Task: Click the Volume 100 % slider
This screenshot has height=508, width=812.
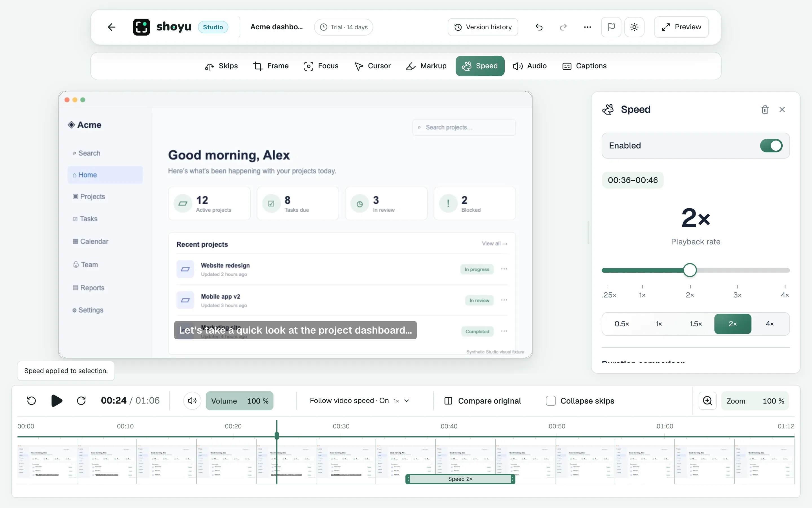Action: [x=240, y=400]
